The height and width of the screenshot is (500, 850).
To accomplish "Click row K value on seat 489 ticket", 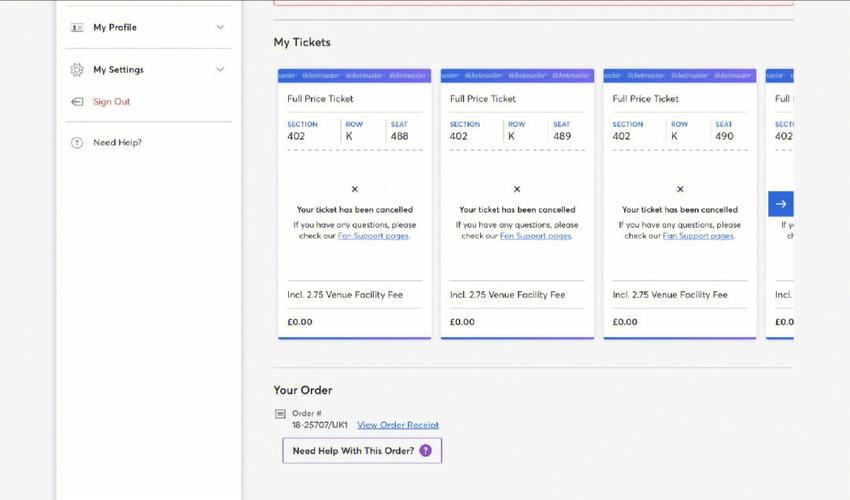I will point(511,136).
